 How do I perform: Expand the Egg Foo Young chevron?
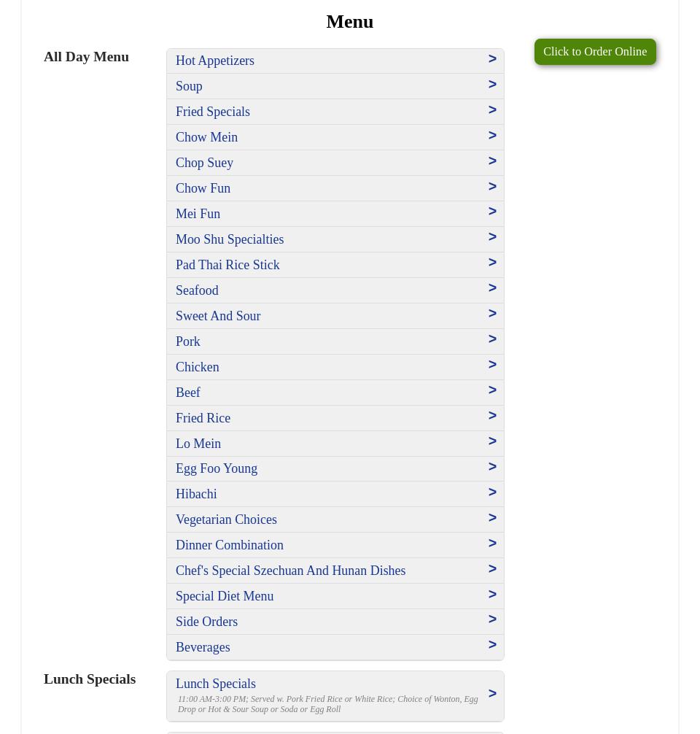pos(492,467)
